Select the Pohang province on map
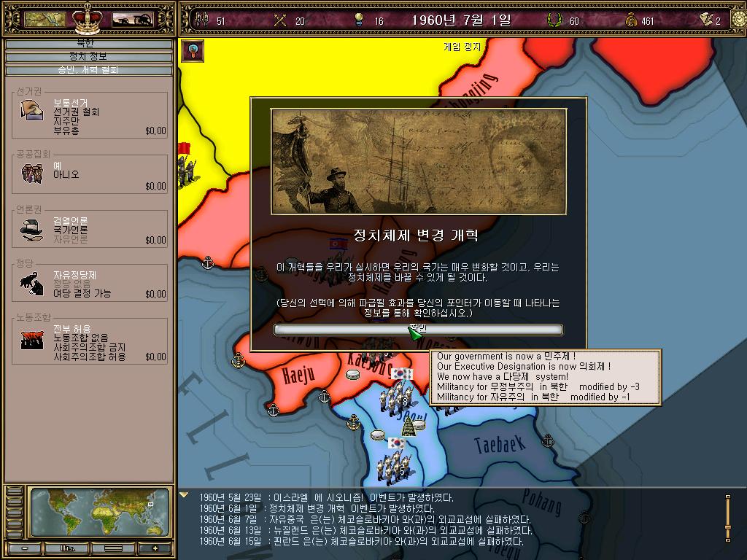The image size is (747, 560). tap(541, 502)
